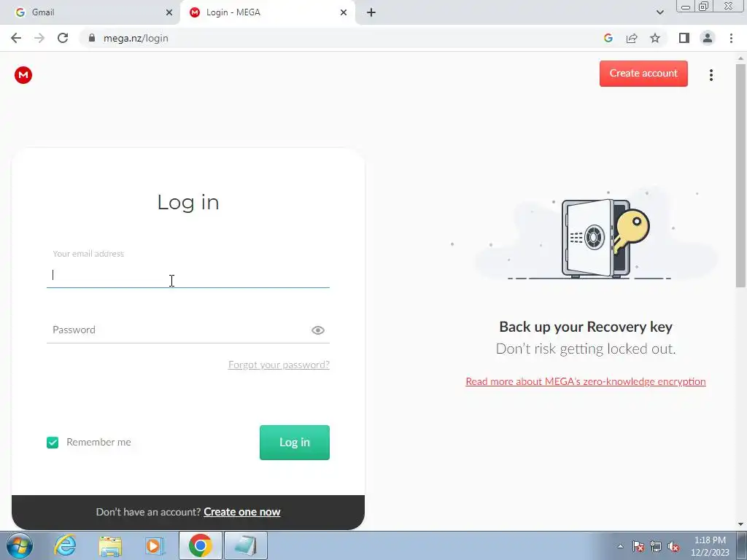Switch to the Gmail tab
Image resolution: width=747 pixels, height=560 pixels.
[x=90, y=12]
